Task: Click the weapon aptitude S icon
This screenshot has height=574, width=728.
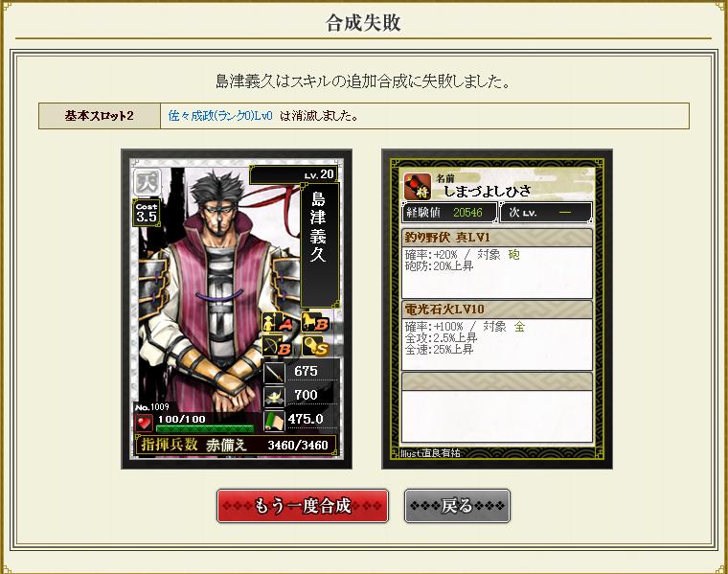Action: click(316, 347)
